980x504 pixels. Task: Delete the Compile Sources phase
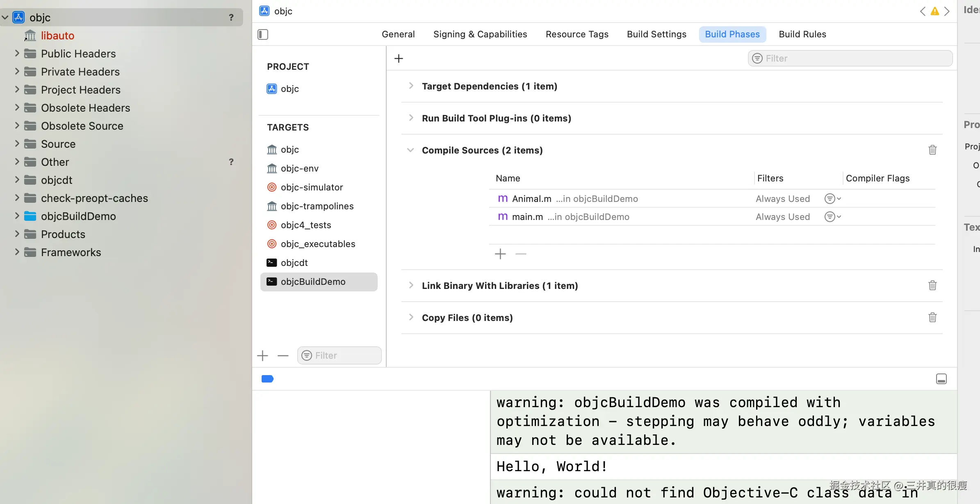[x=932, y=150]
